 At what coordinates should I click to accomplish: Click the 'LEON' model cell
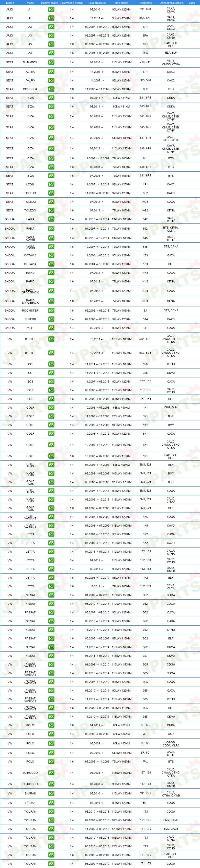[30, 184]
